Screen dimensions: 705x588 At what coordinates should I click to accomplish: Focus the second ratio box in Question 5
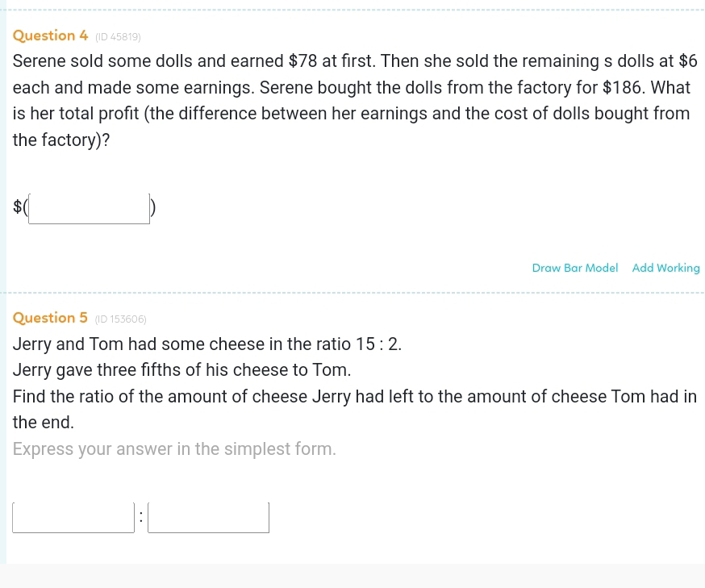(x=209, y=517)
